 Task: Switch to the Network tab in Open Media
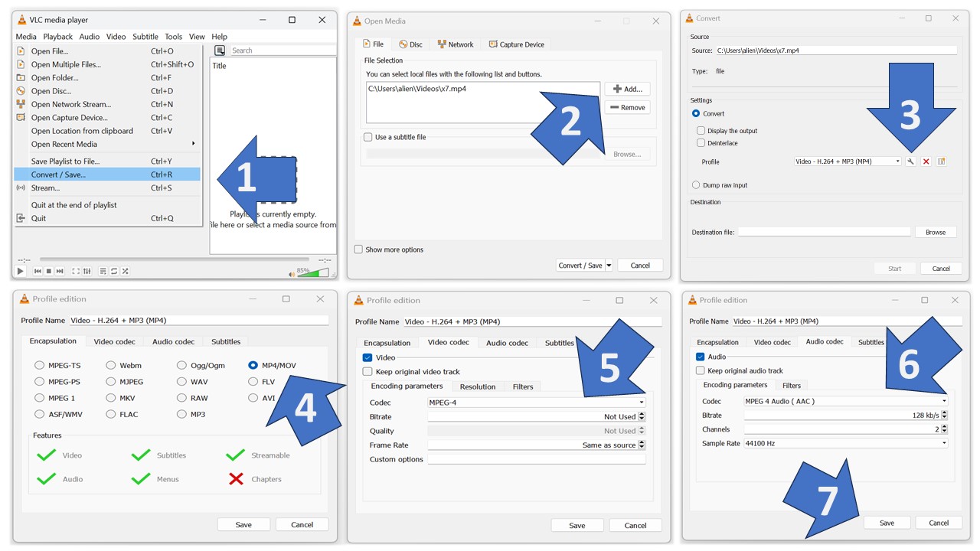(456, 44)
